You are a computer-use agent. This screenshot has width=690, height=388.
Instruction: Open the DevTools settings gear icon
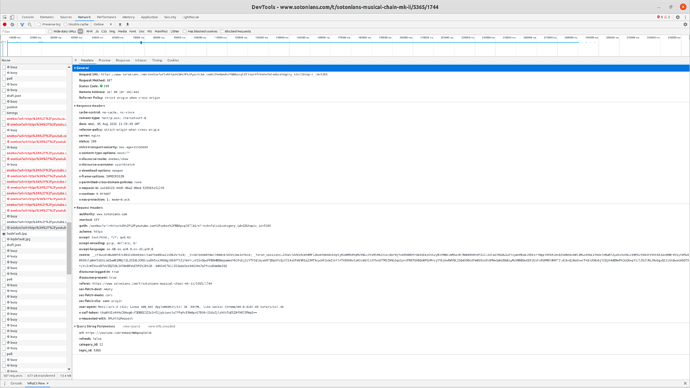[x=678, y=17]
